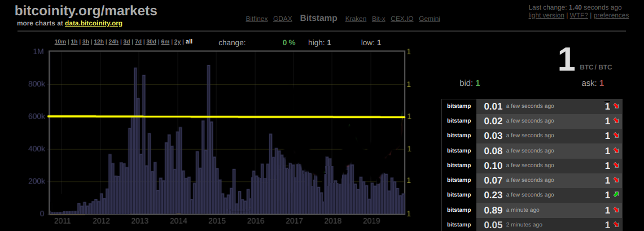Open the data.bitcoinity.org link
644x231 pixels.
tap(94, 24)
